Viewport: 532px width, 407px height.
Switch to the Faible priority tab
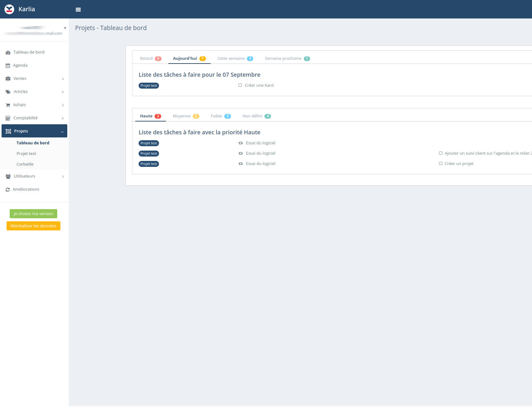point(221,116)
